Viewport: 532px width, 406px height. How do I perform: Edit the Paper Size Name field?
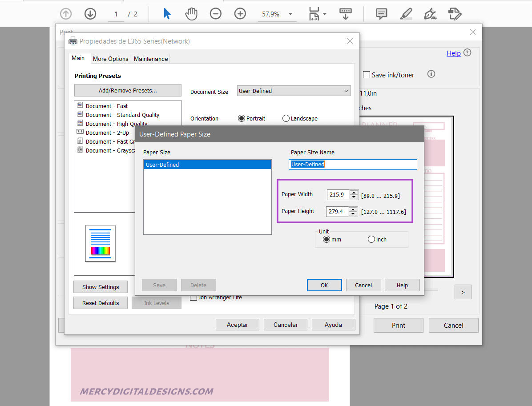353,164
